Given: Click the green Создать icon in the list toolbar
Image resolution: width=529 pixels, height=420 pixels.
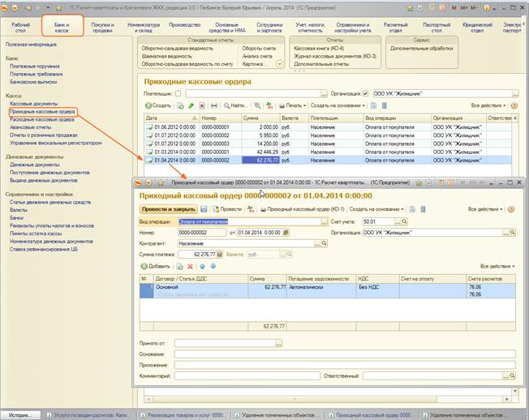Looking at the screenshot, I should 148,106.
